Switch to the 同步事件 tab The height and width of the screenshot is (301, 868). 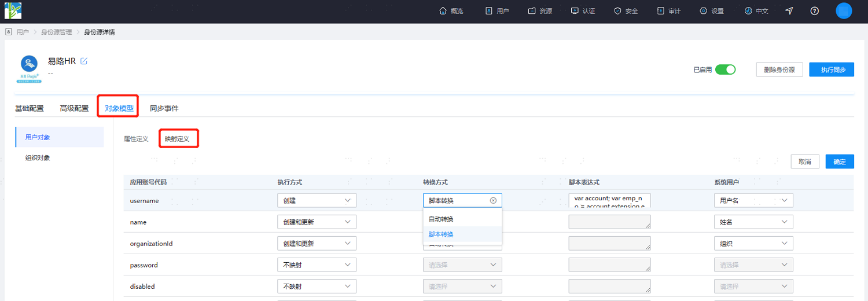pos(164,108)
